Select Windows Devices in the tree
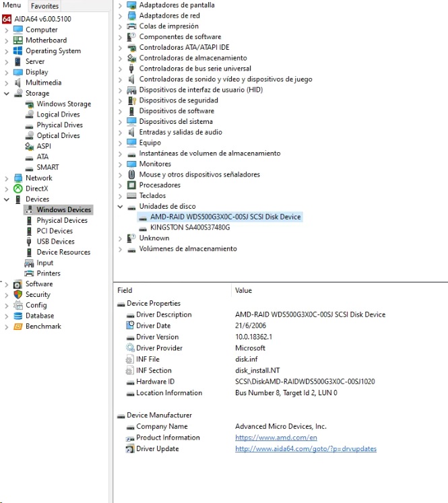 (64, 210)
